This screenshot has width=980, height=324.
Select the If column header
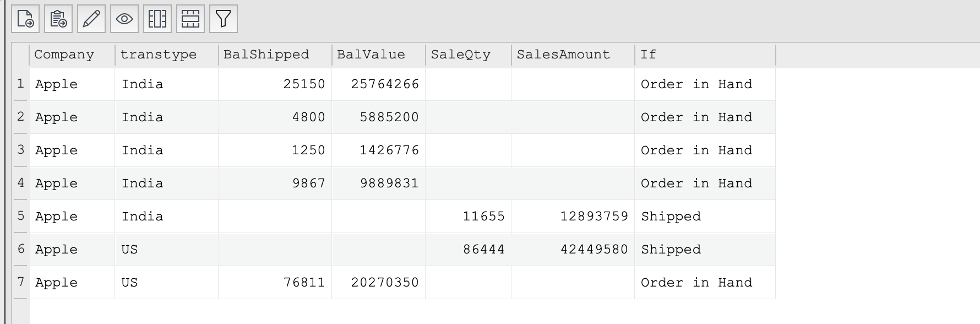(705, 55)
